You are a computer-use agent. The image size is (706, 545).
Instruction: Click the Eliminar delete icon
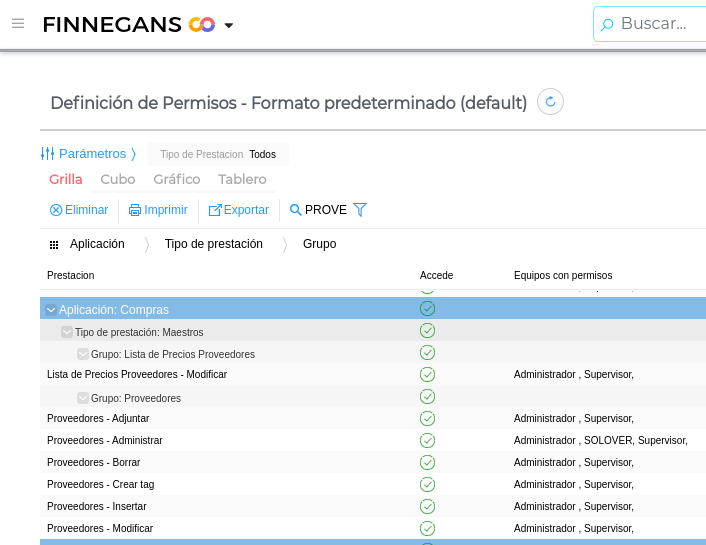[x=56, y=210]
